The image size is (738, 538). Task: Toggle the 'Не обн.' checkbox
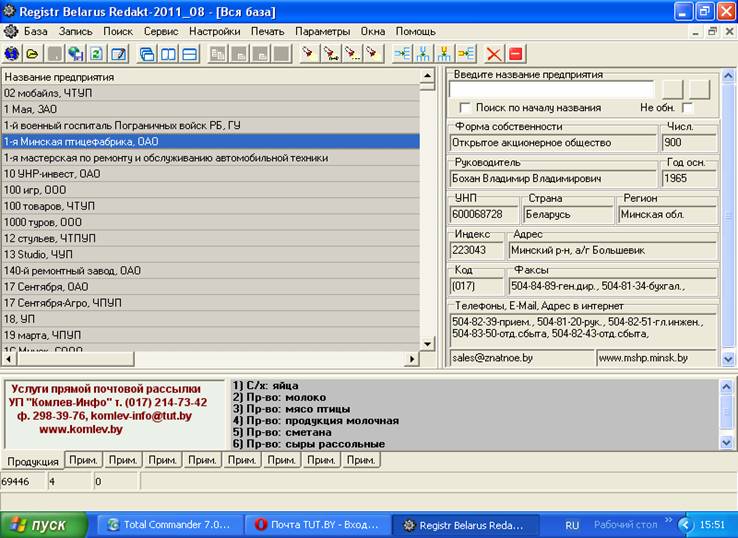[x=687, y=107]
